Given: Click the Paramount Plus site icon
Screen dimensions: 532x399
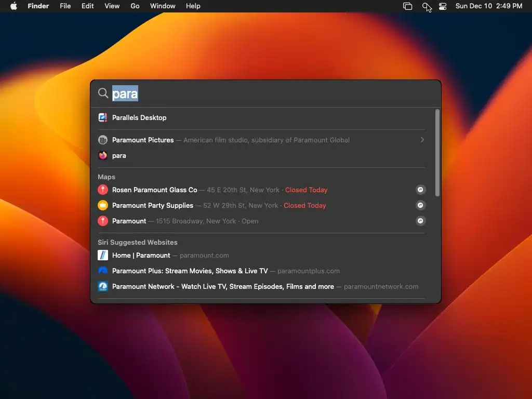Looking at the screenshot, I should (103, 271).
